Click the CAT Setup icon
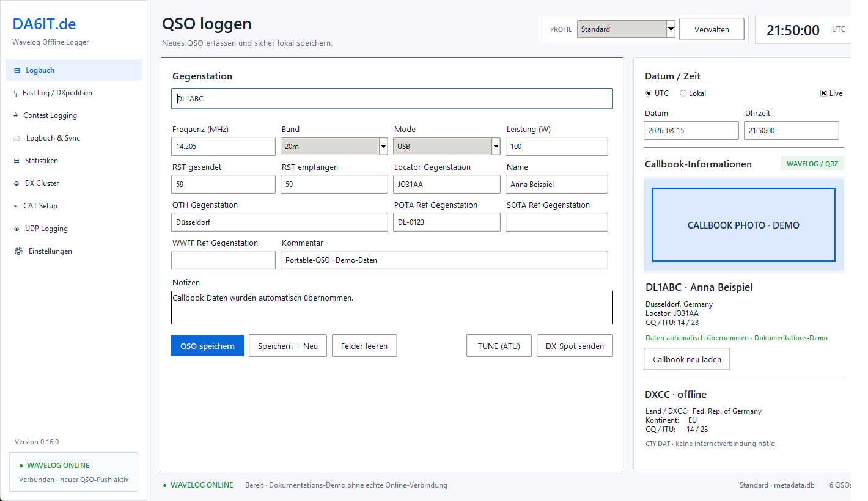Viewport: 868px width, 501px height. tap(15, 206)
